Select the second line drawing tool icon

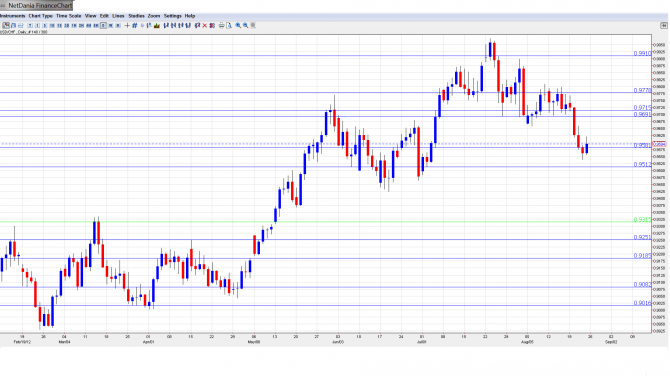tap(173, 26)
